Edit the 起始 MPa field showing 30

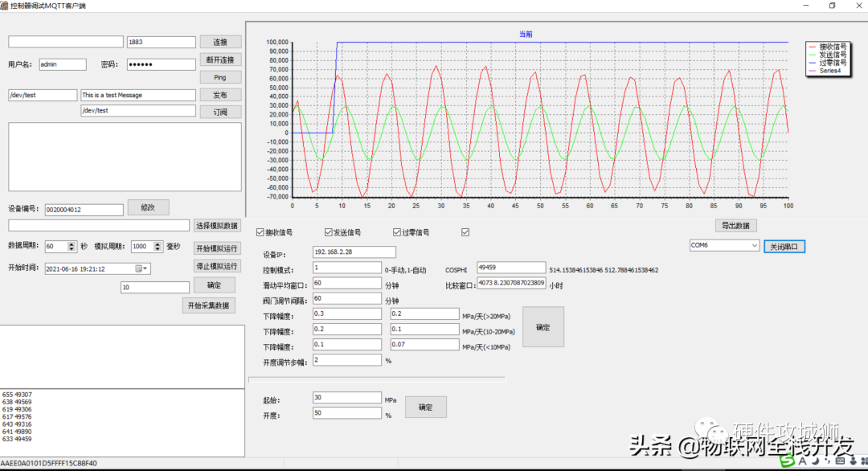347,398
